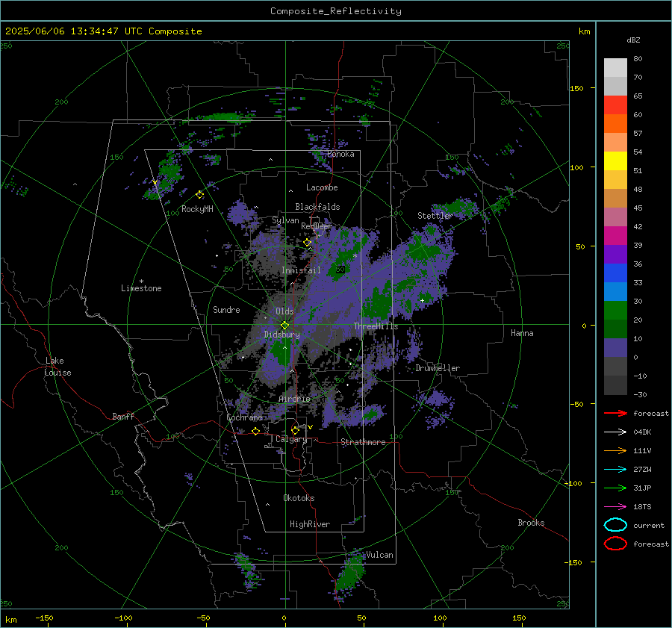This screenshot has height=628, width=672.
Task: Click the timestamp '2025/06/06 13:34:47 UTC Composite'
Action: click(x=103, y=31)
